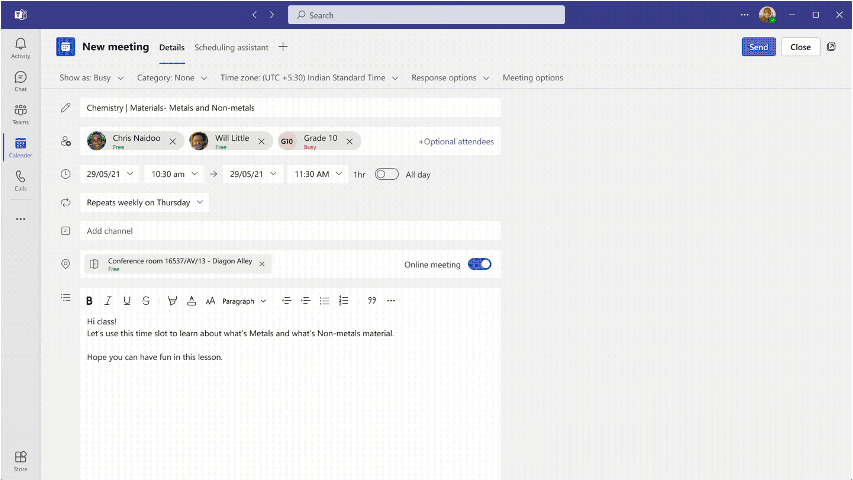Decrease the paragraph indent
Viewport: 853px width, 480px height.
coord(287,300)
